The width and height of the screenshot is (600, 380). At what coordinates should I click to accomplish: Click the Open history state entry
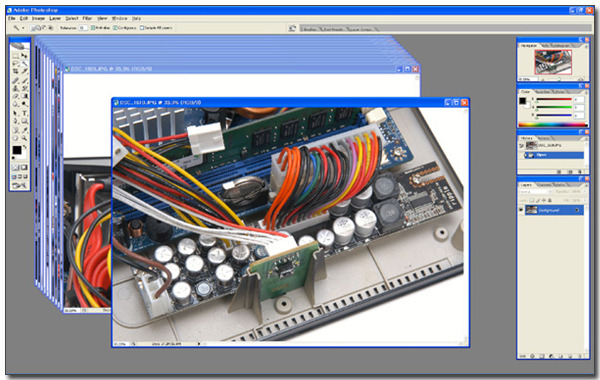coord(554,155)
